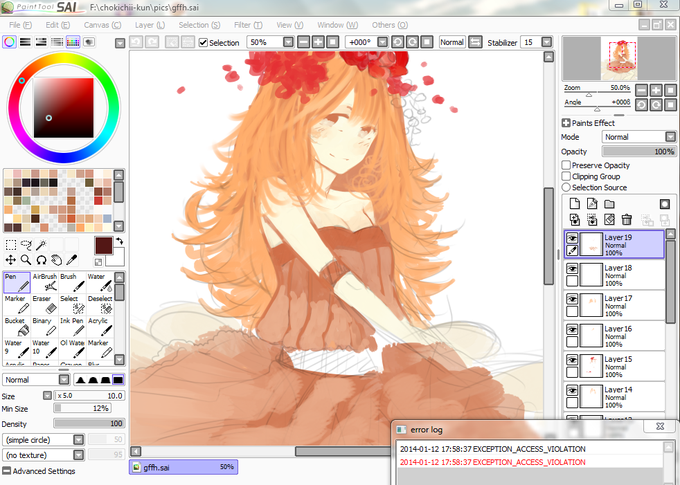The image size is (680, 485).
Task: Show the RGB slider panel
Action: [x=26, y=42]
